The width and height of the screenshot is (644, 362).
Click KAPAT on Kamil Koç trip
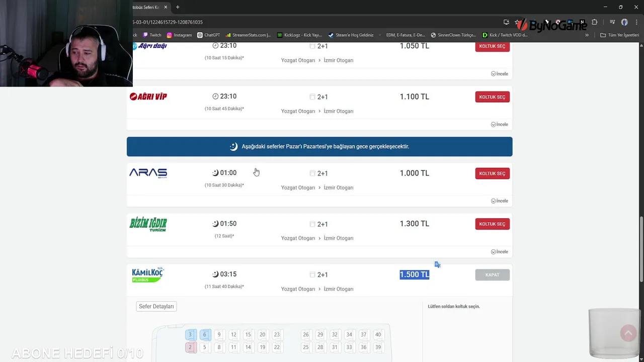492,275
